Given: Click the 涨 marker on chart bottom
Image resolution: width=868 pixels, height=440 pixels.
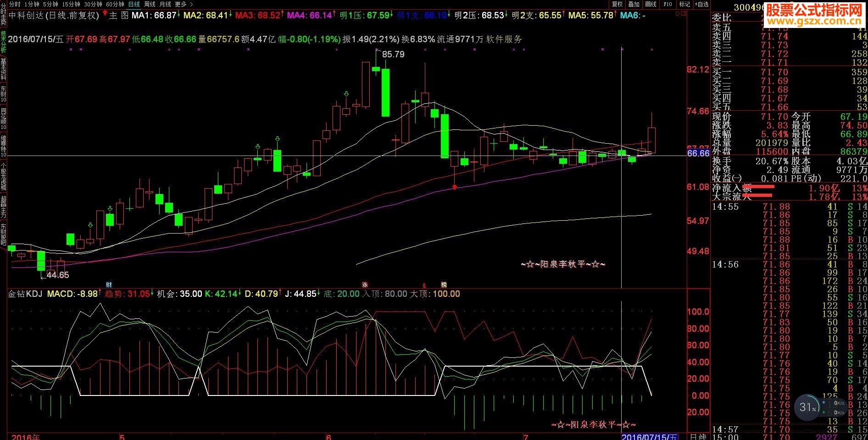Looking at the screenshot, I should (365, 285).
